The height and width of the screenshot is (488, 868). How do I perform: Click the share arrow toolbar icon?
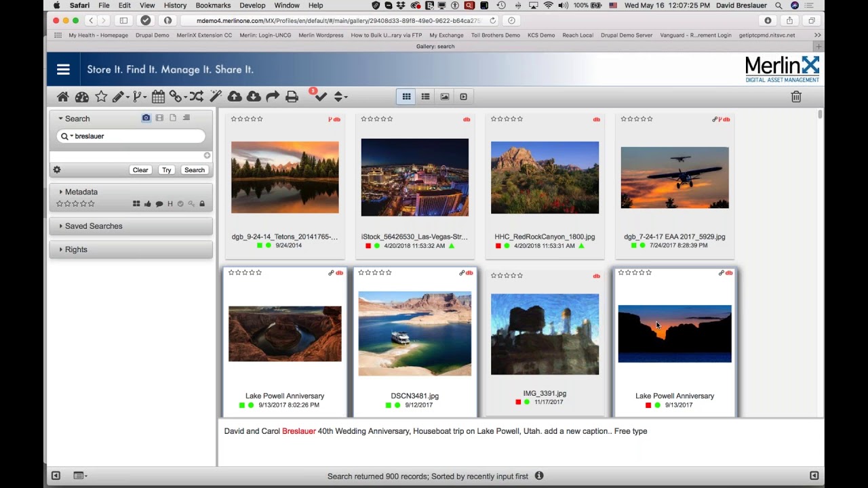[x=273, y=97]
